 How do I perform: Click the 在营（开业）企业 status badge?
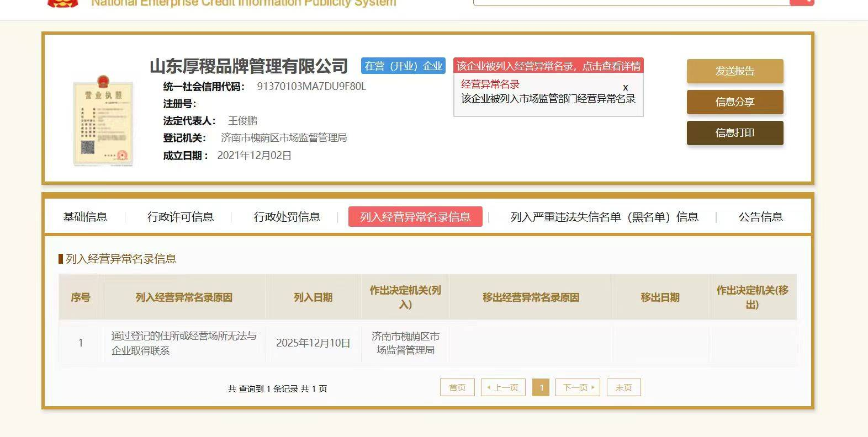[x=403, y=66]
